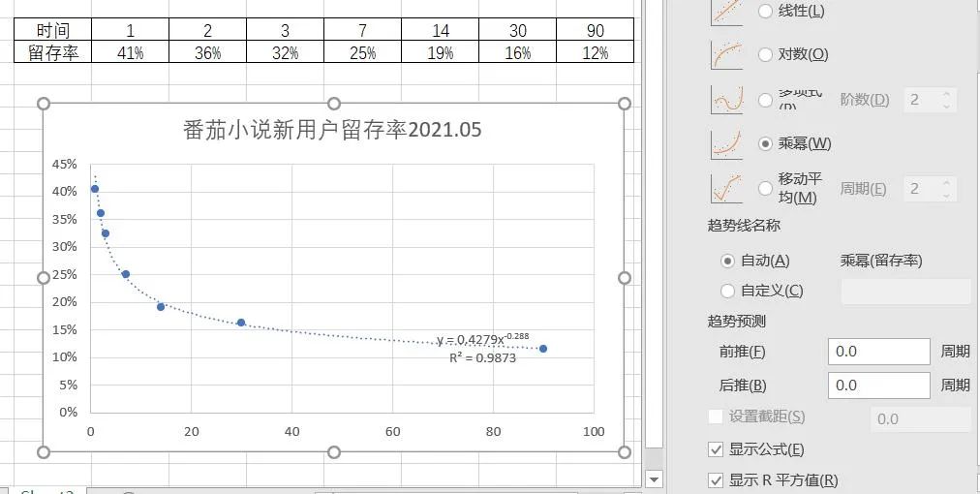This screenshot has width=980, height=494.
Task: Select the cell containing 19%
Action: pyautogui.click(x=440, y=52)
